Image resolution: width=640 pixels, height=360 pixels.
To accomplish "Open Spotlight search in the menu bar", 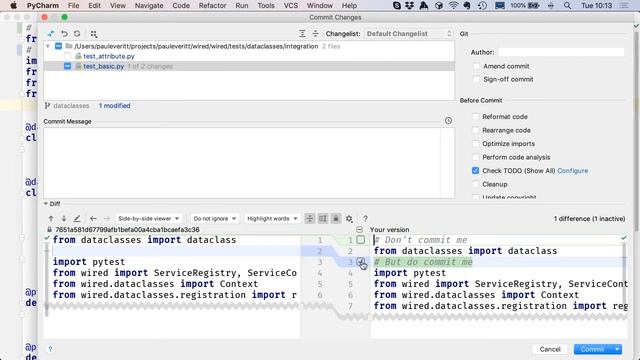I will [567, 6].
